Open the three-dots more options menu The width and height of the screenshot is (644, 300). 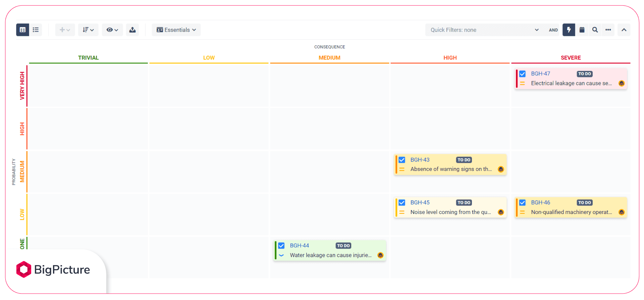[x=608, y=30]
